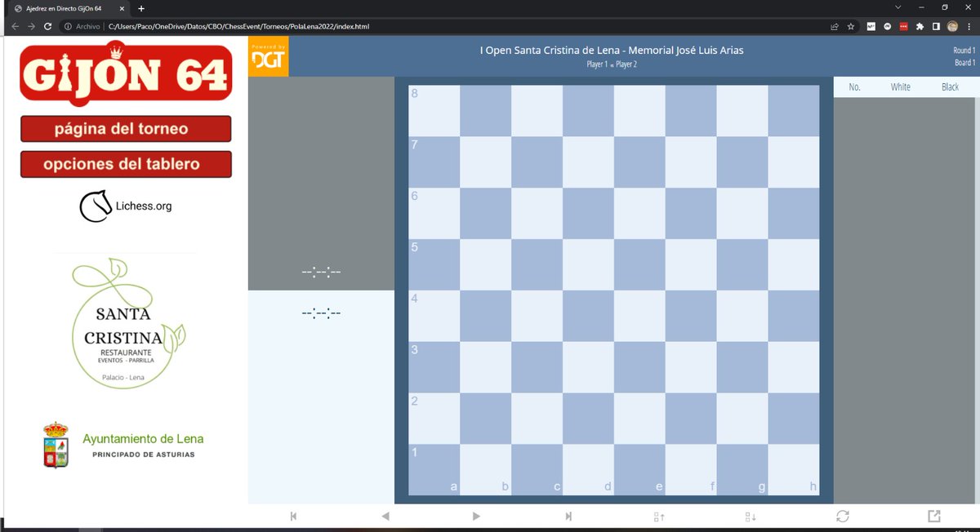Bookmark this page with star icon
Image resolution: width=980 pixels, height=532 pixels.
click(851, 26)
